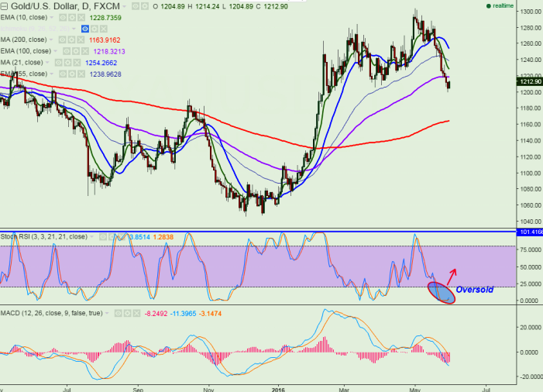Collapse the Gold/U.S. Dollar legend box icon
The height and width of the screenshot is (392, 543).
pyautogui.click(x=4, y=6)
